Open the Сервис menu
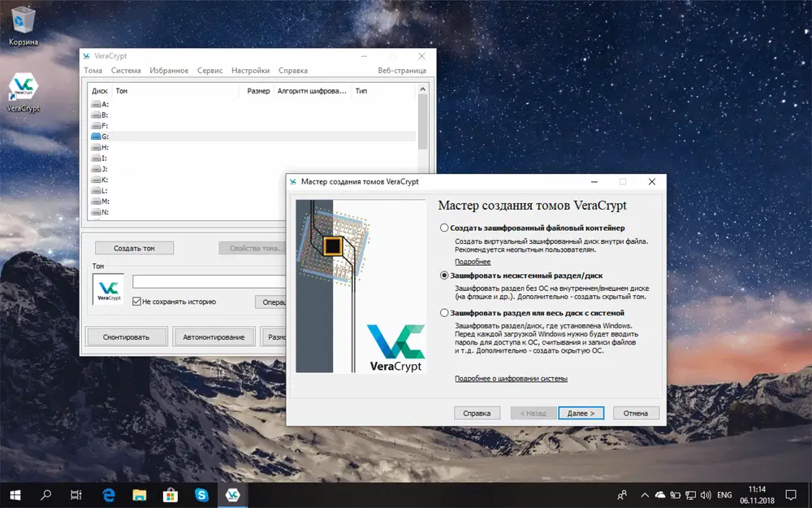 tap(209, 71)
